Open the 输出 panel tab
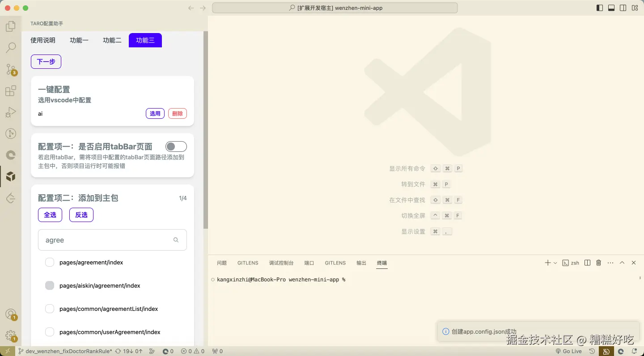This screenshot has width=644, height=356. (x=361, y=263)
